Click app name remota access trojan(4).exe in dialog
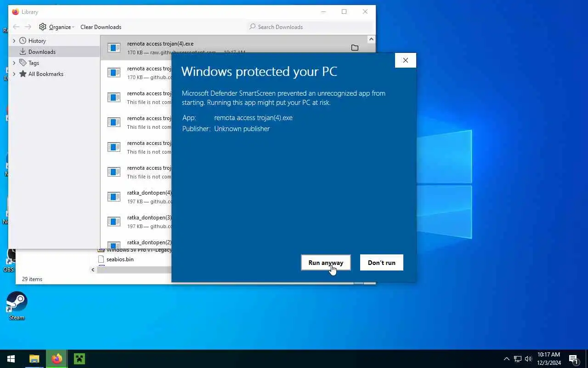Image resolution: width=588 pixels, height=368 pixels. pyautogui.click(x=253, y=118)
